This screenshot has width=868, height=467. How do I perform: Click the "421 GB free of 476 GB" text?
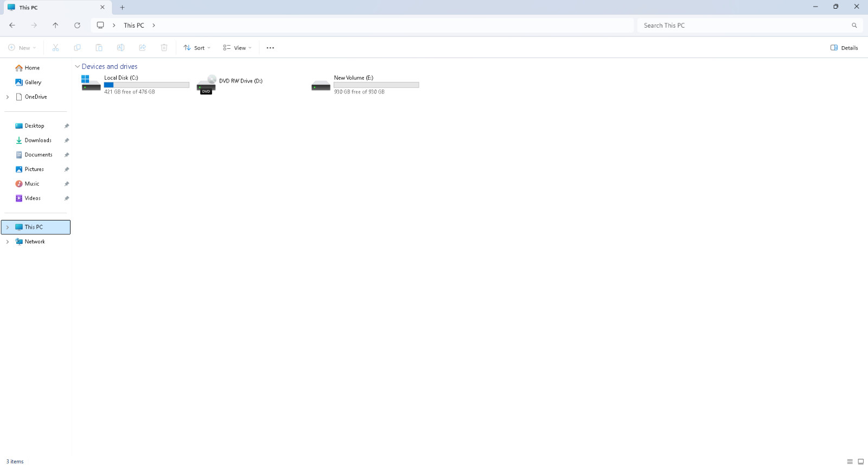point(130,92)
